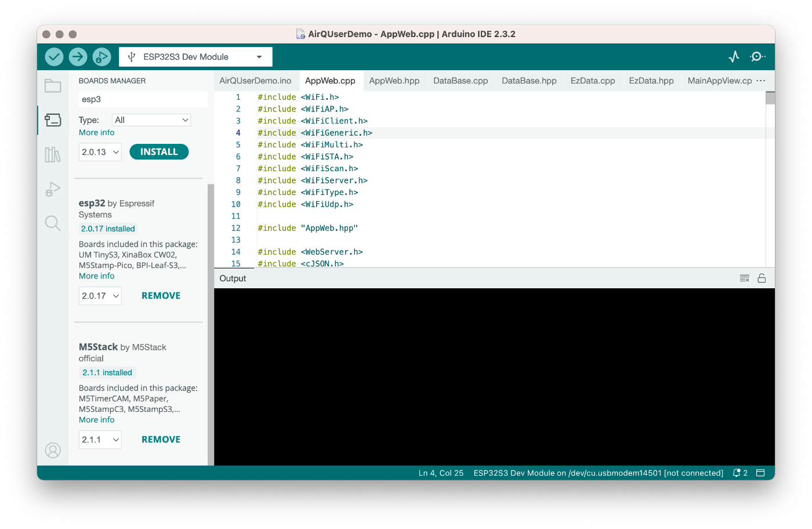Image resolution: width=812 pixels, height=529 pixels.
Task: Open the ESP32S3 Dev Module board selector
Action: pos(195,57)
